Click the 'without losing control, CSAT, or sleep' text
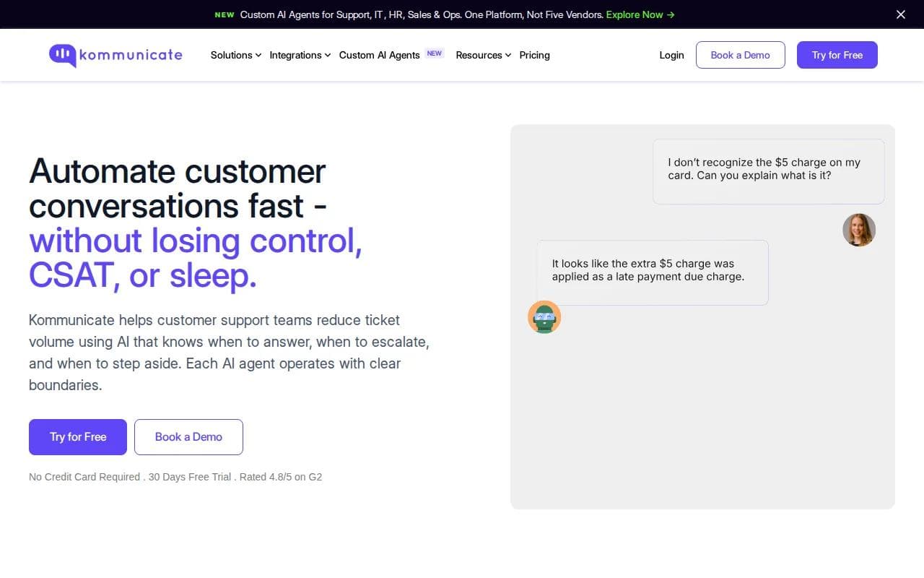924x578 pixels. coord(196,258)
